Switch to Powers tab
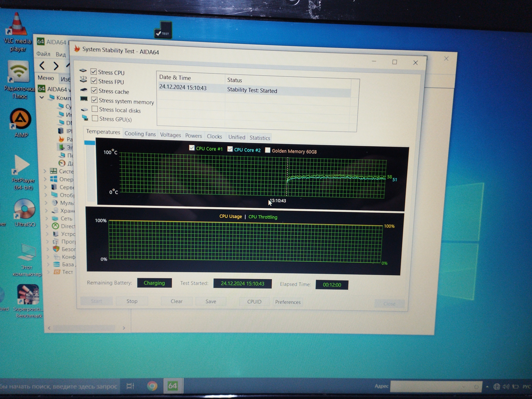 193,136
